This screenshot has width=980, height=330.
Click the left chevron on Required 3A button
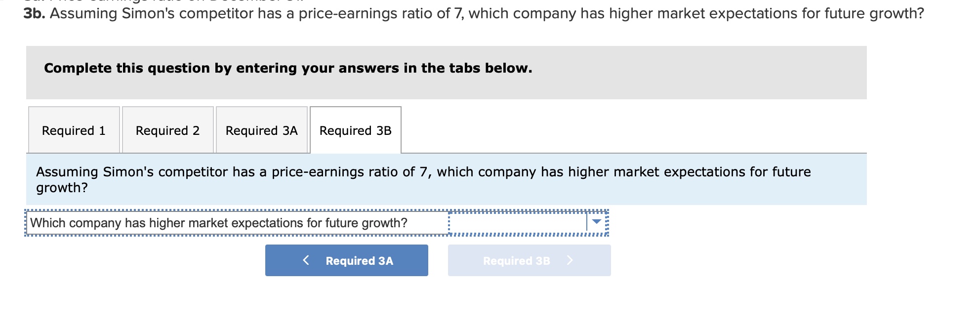point(306,260)
